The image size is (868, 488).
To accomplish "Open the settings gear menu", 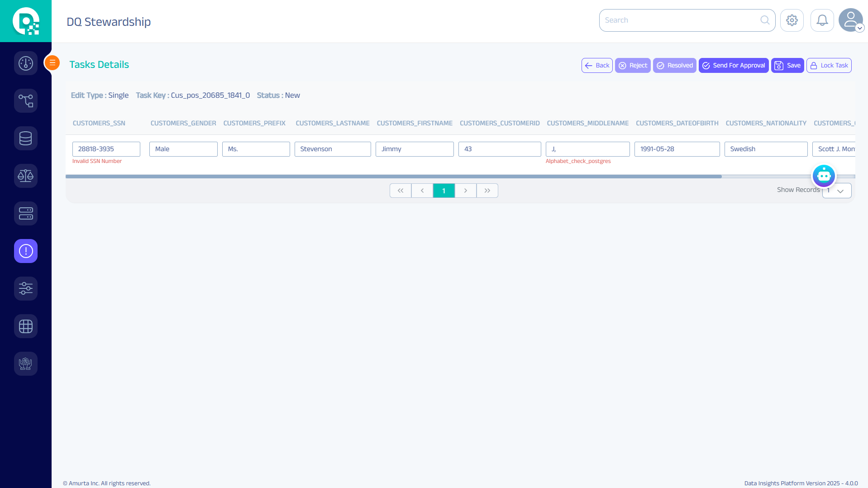I will pos(792,20).
